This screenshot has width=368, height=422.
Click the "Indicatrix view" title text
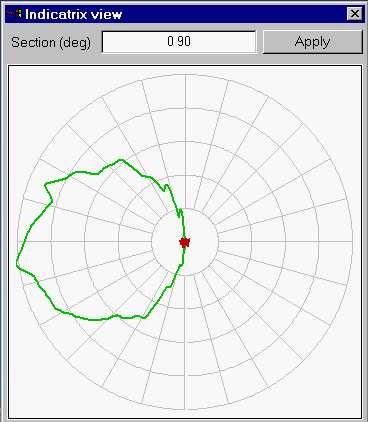click(74, 14)
